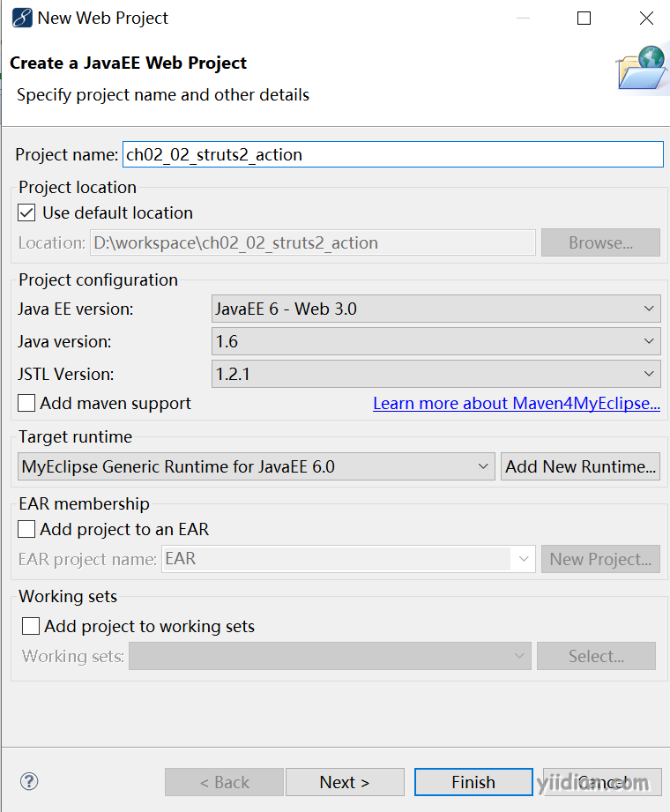Click the EAR project name: label
This screenshot has height=812, width=670.
coord(87,559)
